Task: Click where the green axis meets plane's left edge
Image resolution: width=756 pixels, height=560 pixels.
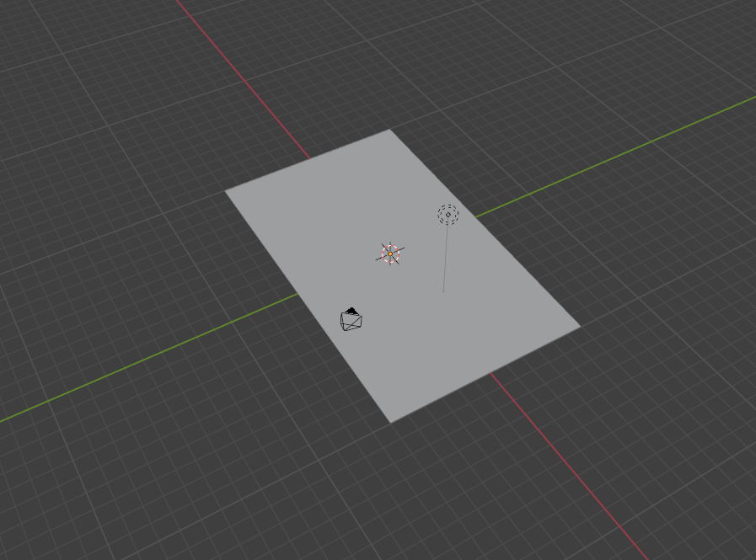Action: [x=298, y=293]
